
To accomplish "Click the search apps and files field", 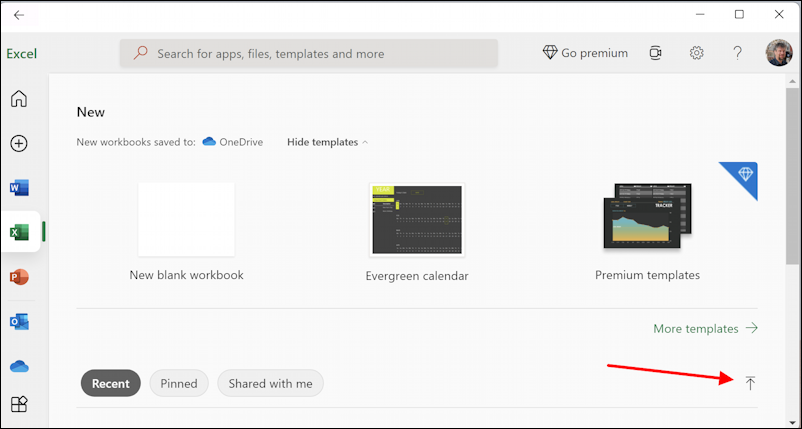I will coord(309,54).
